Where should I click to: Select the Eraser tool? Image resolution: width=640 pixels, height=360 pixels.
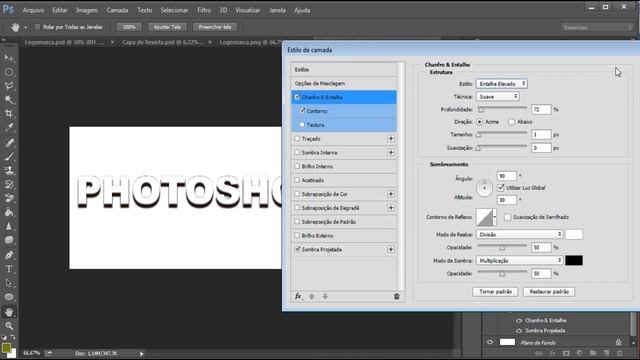click(9, 198)
